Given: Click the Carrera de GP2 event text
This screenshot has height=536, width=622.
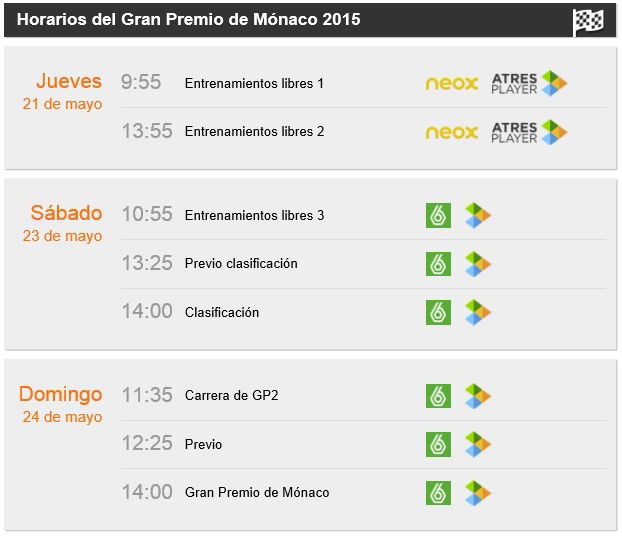Looking at the screenshot, I should point(232,396).
